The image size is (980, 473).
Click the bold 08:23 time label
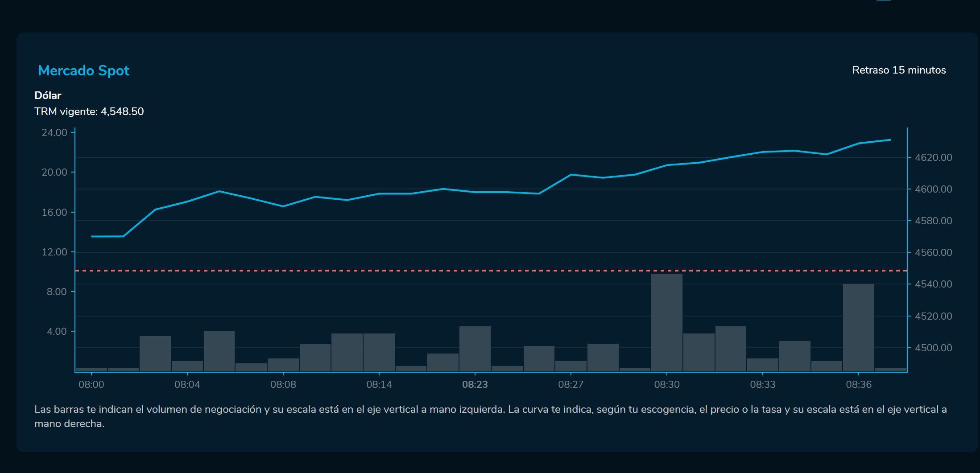click(x=475, y=384)
